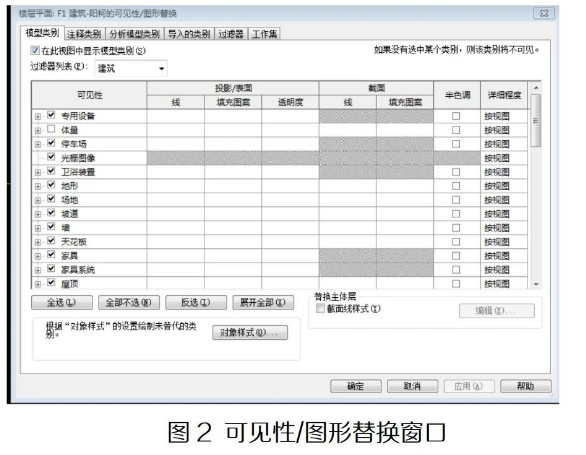Viewport: 586px width, 455px height.
Task: Expand the 家具系统 category node
Action: pos(38,270)
